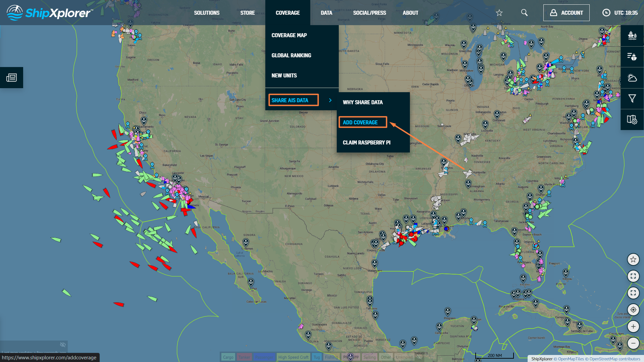Viewport: 644px width, 362px height.
Task: Select the vessel list icon in right sidebar
Action: click(632, 57)
